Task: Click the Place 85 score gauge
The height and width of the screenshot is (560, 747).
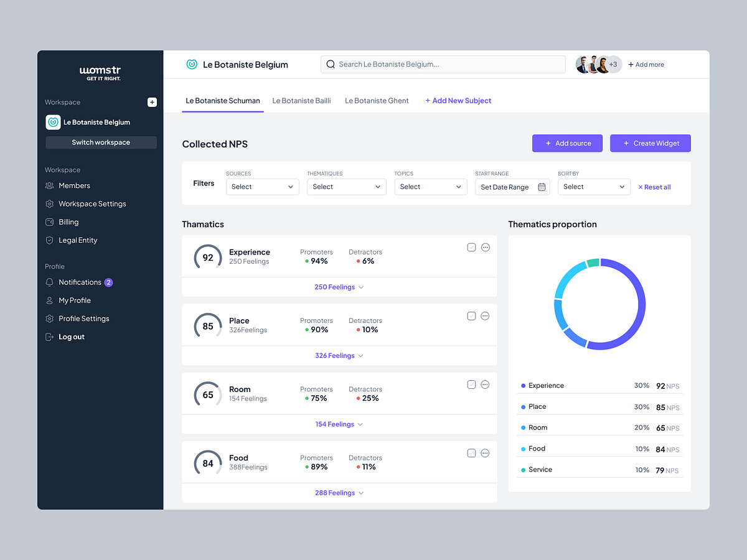Action: (x=208, y=326)
